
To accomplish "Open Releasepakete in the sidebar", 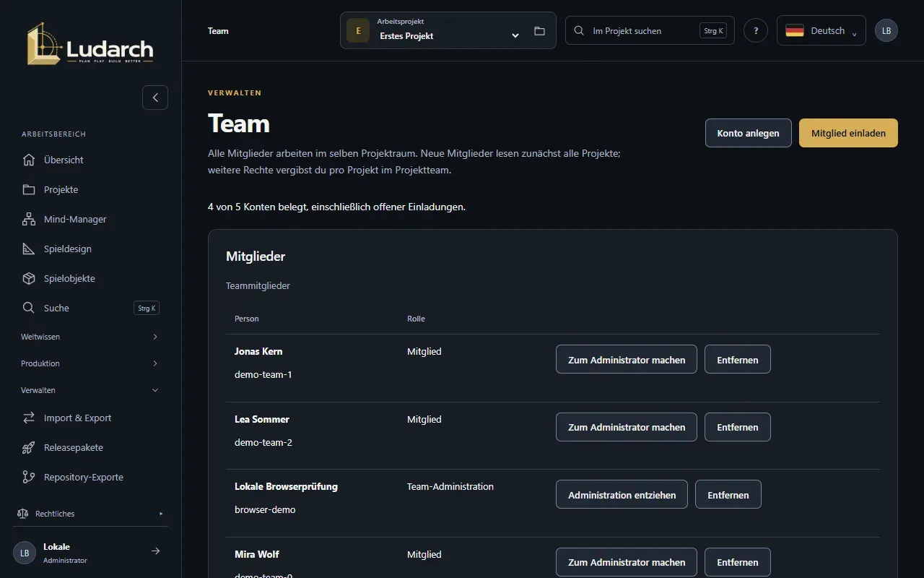I will coord(90,447).
